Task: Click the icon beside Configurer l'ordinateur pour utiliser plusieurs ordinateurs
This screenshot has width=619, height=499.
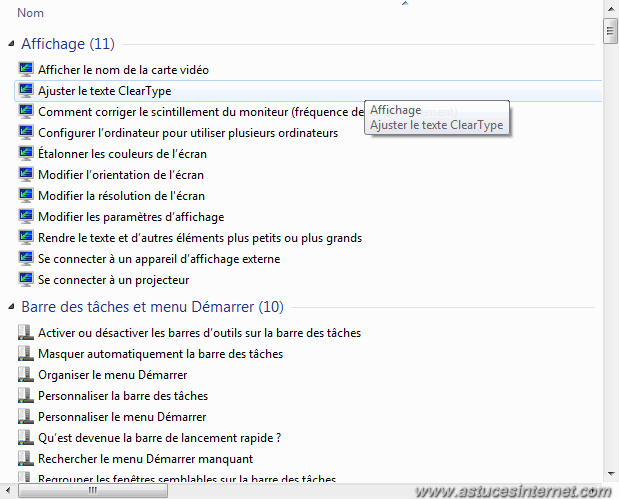Action: pyautogui.click(x=26, y=132)
